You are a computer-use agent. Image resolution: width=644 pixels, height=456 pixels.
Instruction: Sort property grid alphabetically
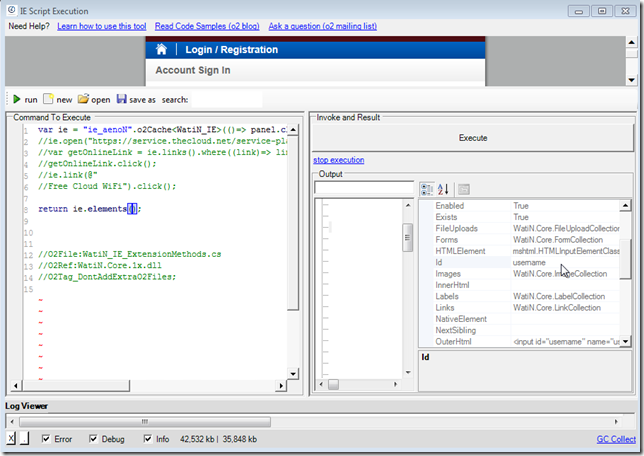point(444,189)
